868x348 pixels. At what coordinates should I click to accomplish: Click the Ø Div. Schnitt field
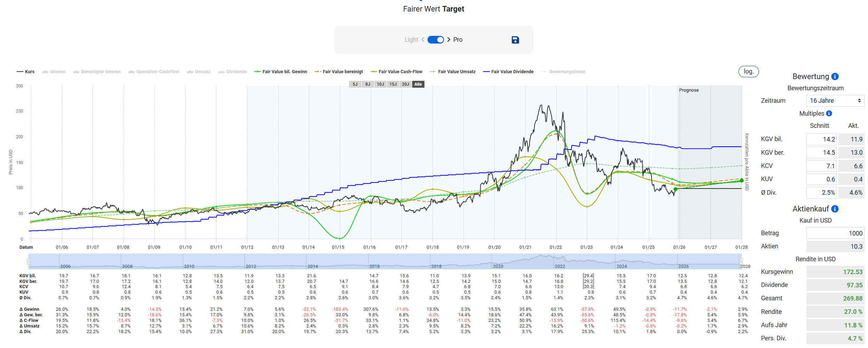tap(821, 193)
